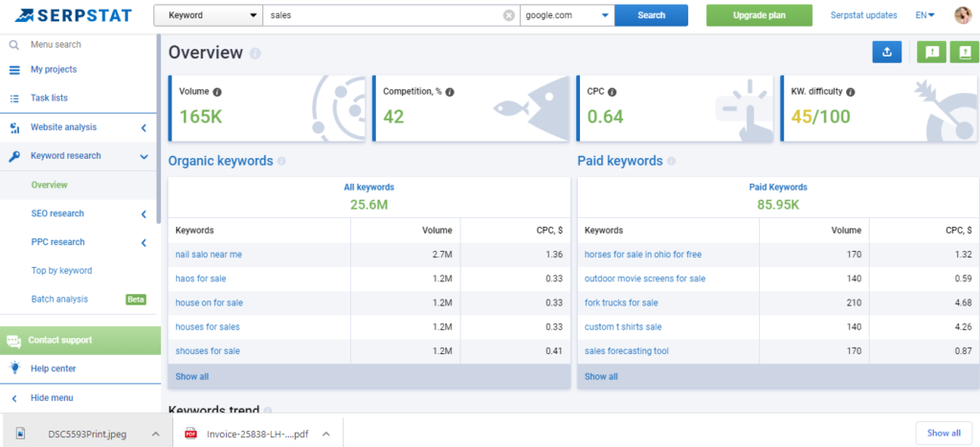The width and height of the screenshot is (980, 447).
Task: Click the Serpstat logo
Action: tap(74, 15)
